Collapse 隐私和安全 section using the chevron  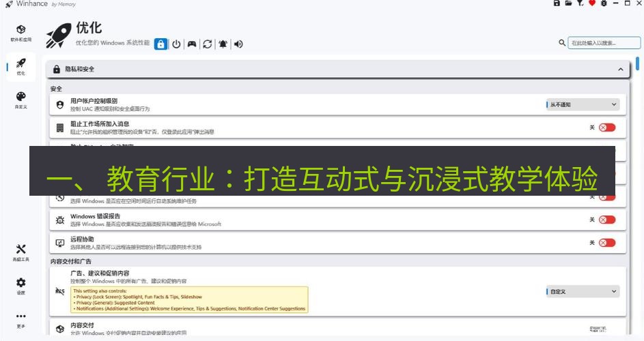pos(621,70)
